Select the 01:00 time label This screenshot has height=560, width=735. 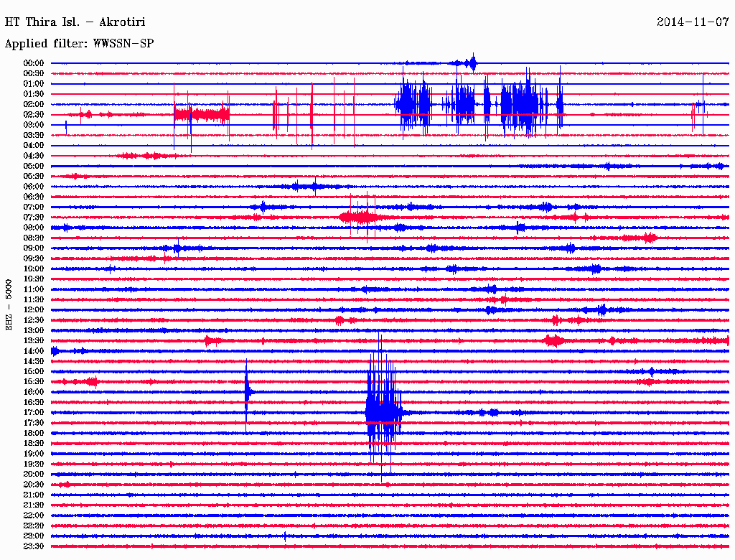[x=34, y=83]
